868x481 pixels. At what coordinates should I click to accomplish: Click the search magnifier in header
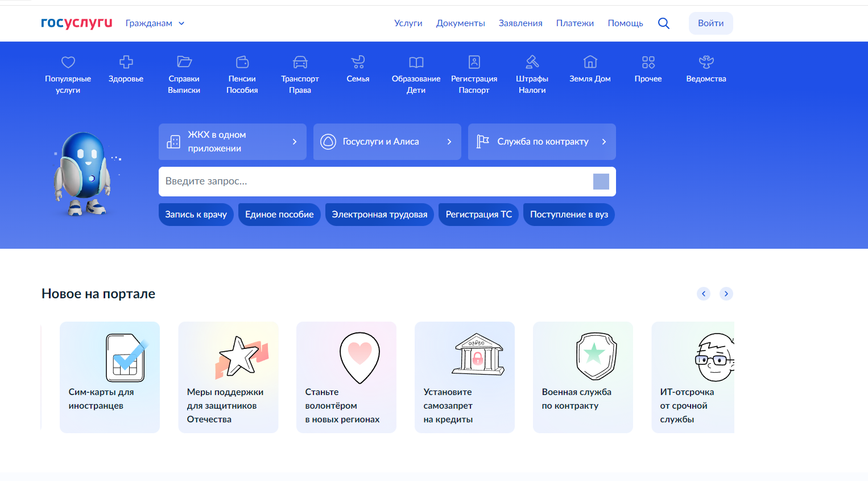664,23
